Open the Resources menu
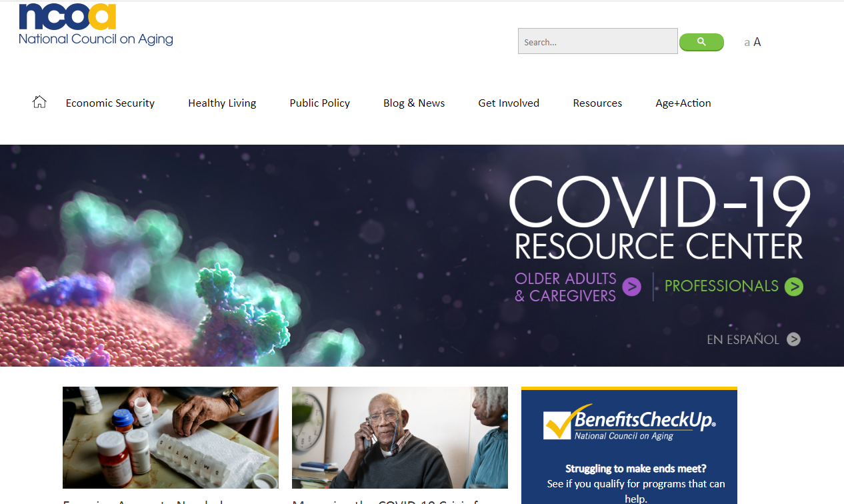 [597, 103]
